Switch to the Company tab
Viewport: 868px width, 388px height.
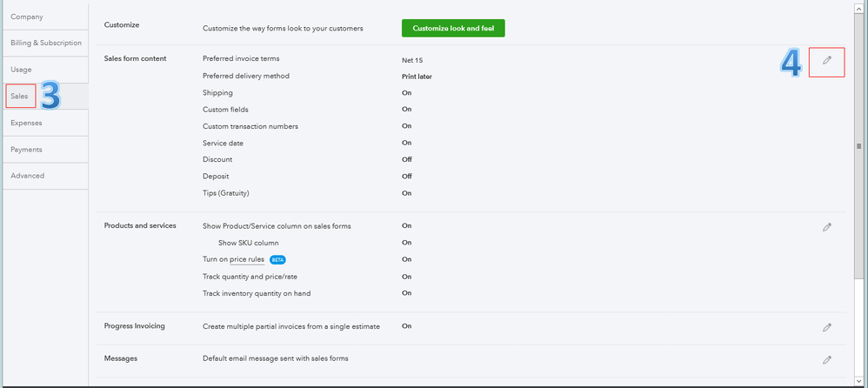point(26,17)
